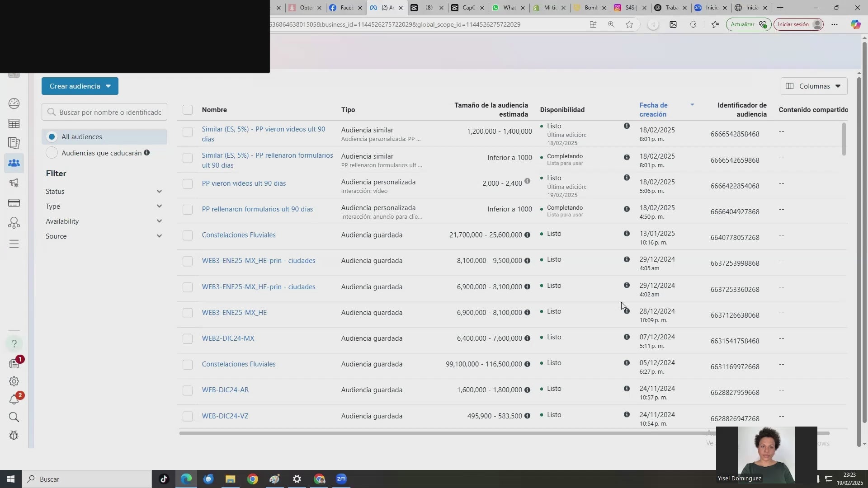The height and width of the screenshot is (488, 868).
Task: Click Yisel Dominguez video thumbnail
Action: (x=766, y=455)
